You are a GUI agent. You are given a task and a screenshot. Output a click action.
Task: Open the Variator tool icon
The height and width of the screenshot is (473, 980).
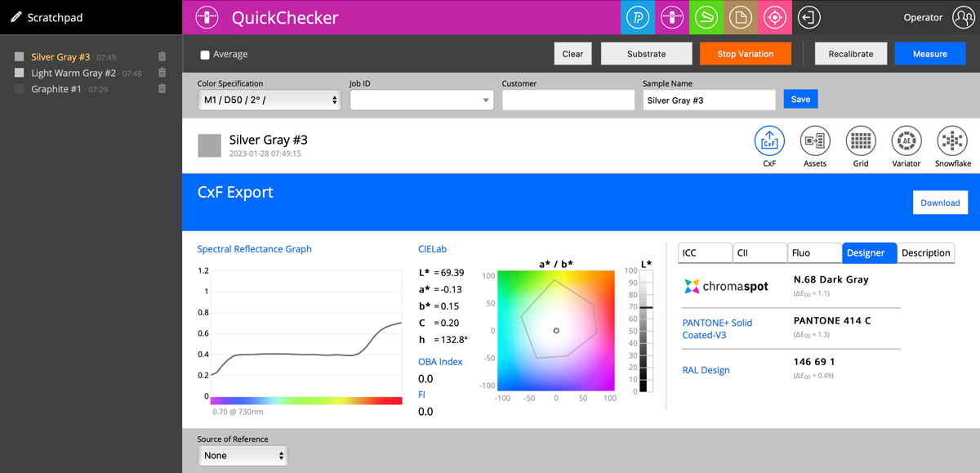906,141
